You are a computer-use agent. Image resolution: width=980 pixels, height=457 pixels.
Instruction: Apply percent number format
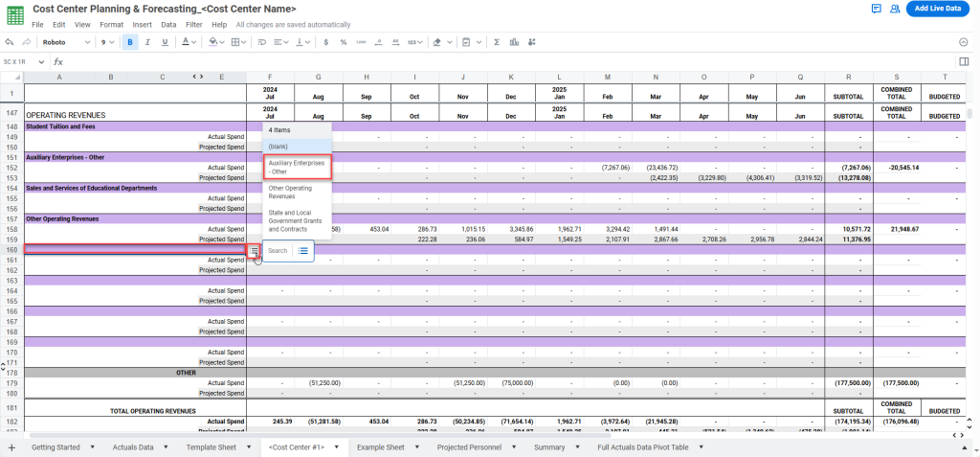(x=344, y=42)
